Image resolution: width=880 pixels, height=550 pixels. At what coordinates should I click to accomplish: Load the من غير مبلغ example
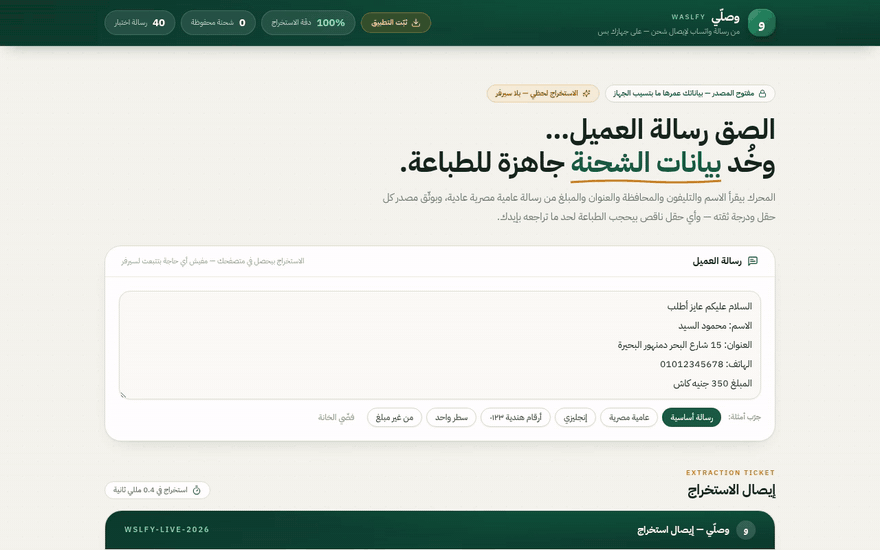pyautogui.click(x=395, y=418)
